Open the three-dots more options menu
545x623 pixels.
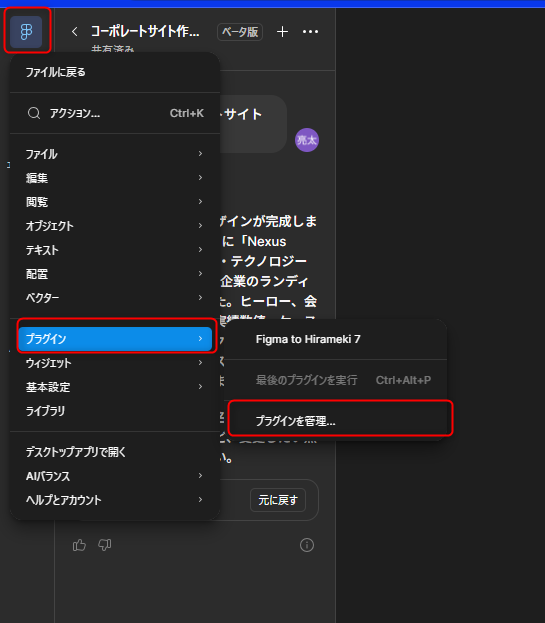pos(310,31)
